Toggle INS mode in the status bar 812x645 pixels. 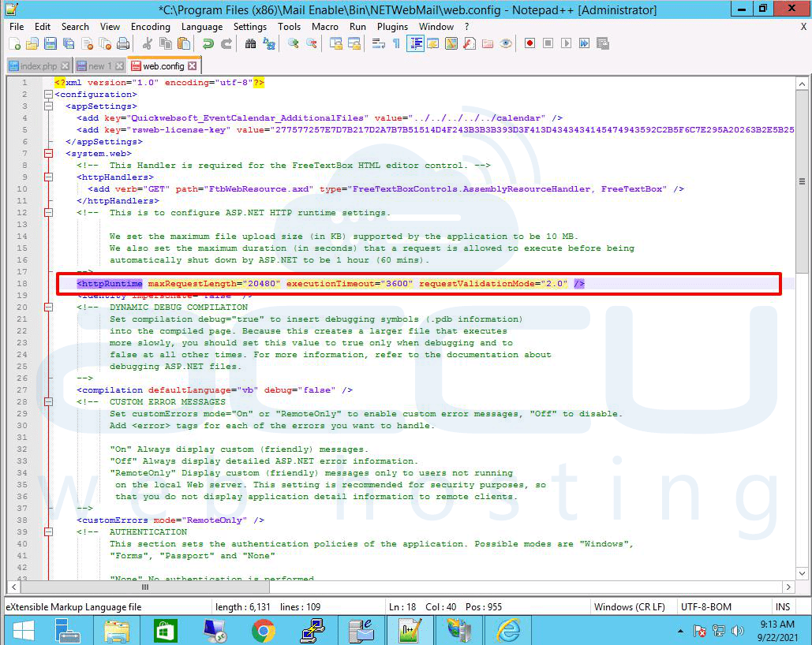coord(783,606)
